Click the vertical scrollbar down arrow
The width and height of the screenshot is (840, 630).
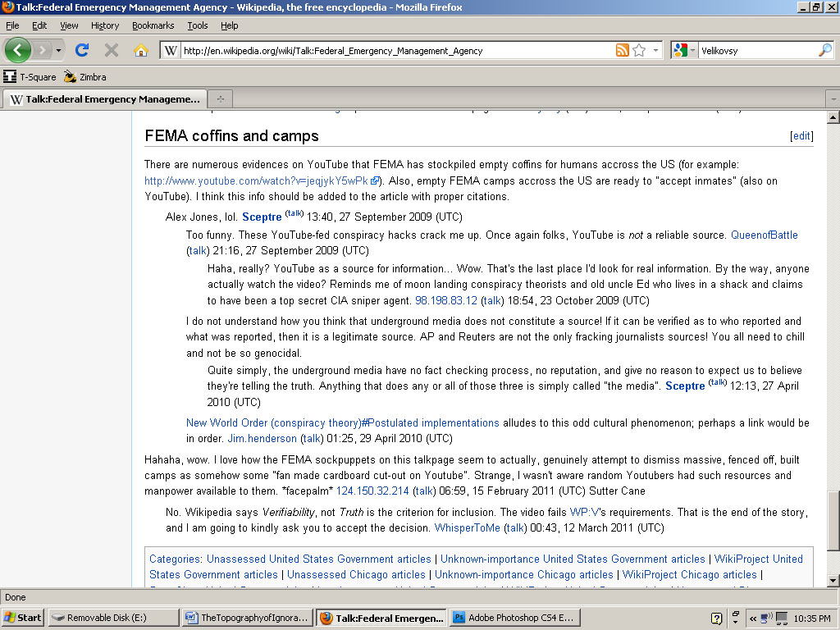coord(833,581)
